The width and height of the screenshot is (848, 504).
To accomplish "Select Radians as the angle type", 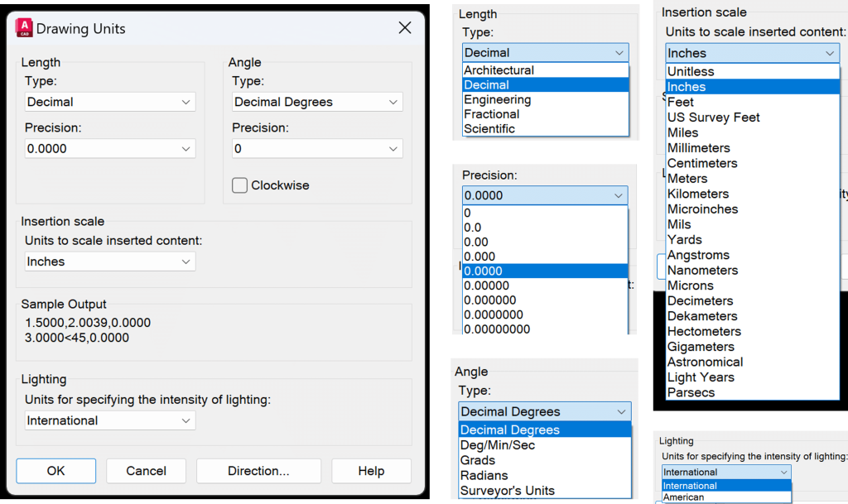I will click(x=495, y=475).
